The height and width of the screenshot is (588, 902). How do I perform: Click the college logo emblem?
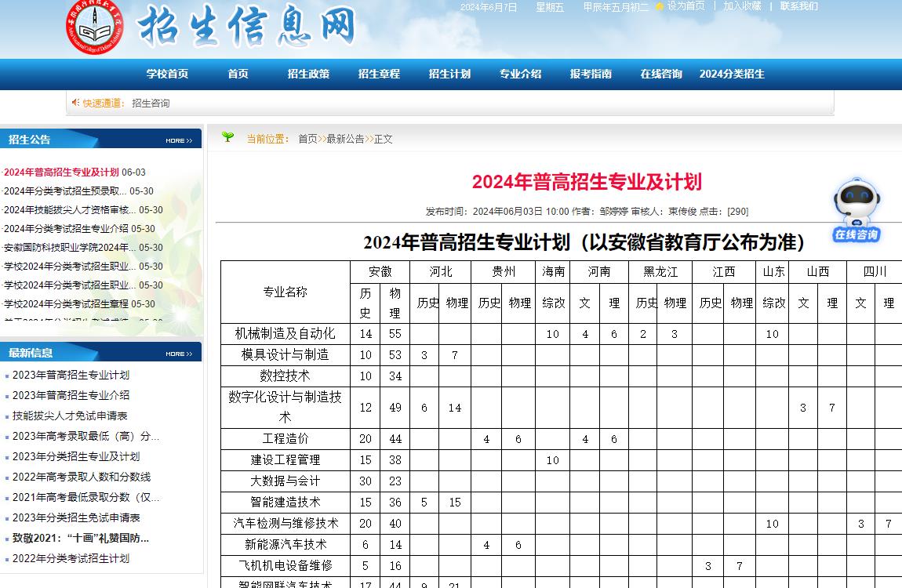pos(95,27)
